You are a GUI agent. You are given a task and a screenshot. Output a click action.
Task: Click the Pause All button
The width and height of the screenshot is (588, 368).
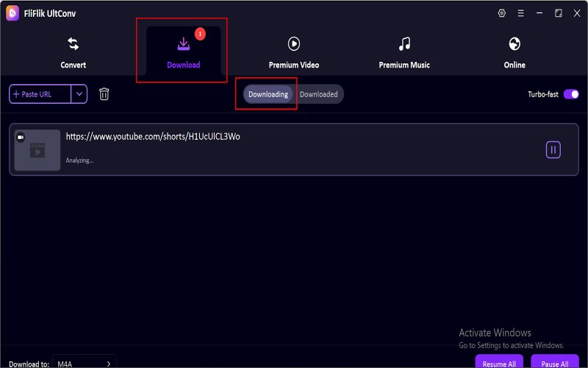pos(555,362)
